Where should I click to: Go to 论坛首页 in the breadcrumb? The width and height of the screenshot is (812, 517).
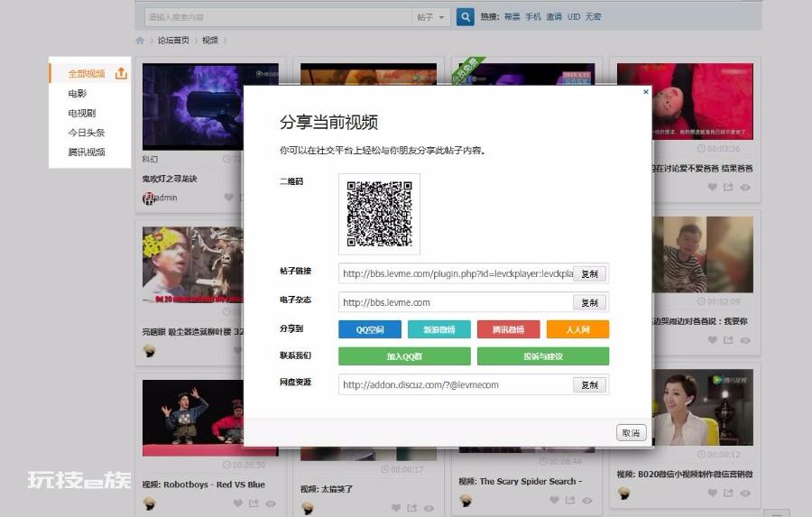[173, 41]
